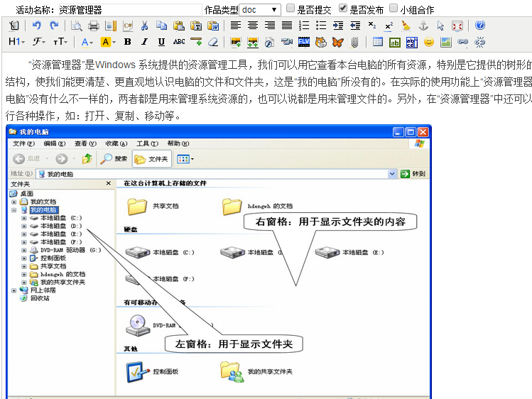
Task: Remove formatting with the eraser icon
Action: click(x=213, y=42)
